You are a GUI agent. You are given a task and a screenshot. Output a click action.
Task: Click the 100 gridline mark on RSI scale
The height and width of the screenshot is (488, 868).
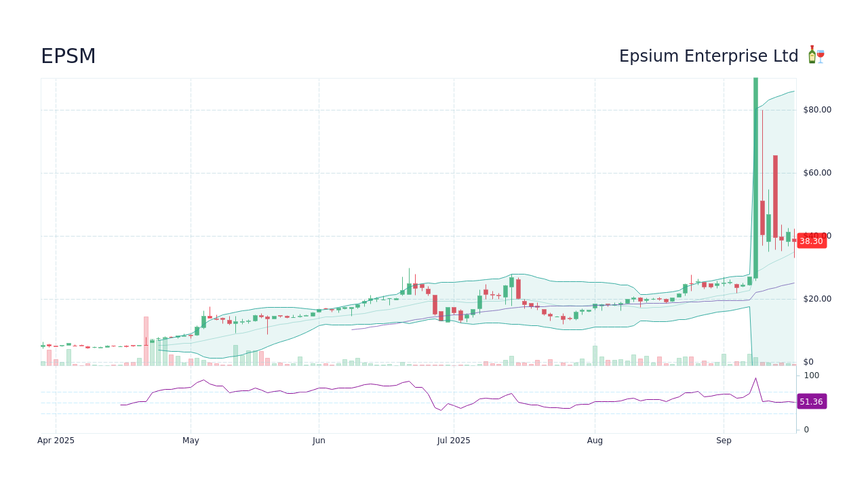click(x=810, y=375)
